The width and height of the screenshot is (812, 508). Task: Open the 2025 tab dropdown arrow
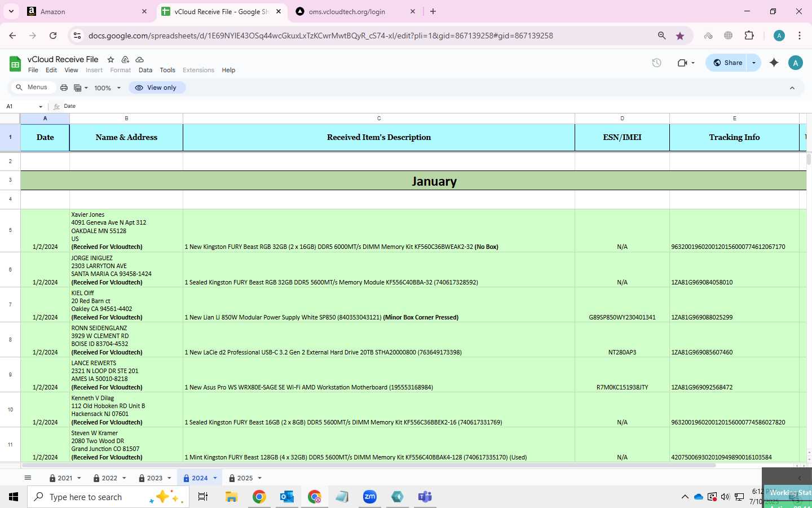[259, 478]
